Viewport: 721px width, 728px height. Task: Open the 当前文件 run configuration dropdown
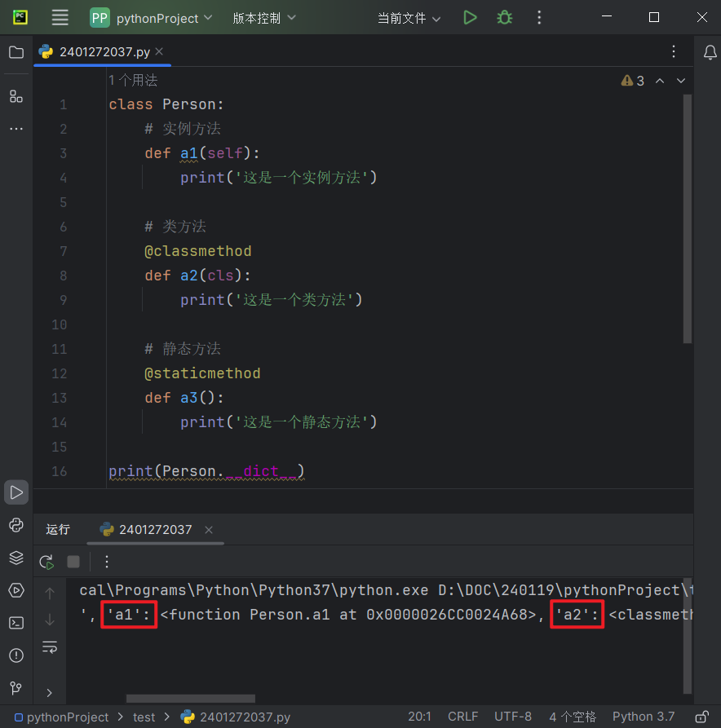(409, 18)
